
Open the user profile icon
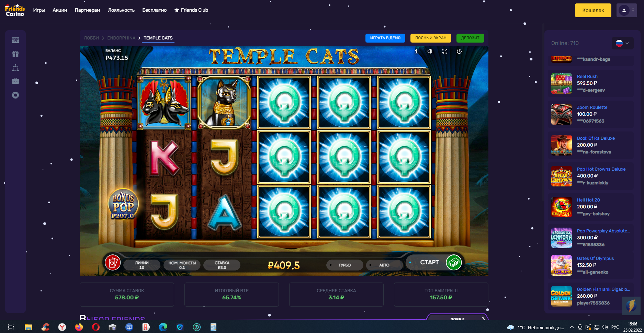[624, 10]
